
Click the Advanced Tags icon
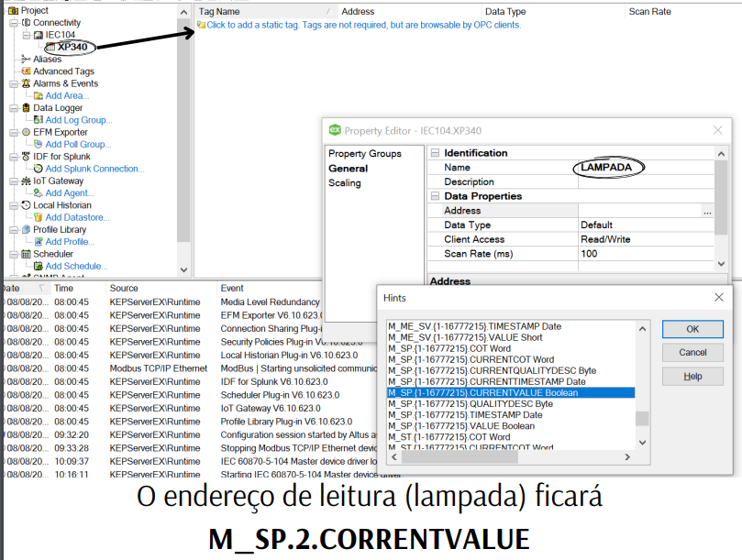[26, 71]
